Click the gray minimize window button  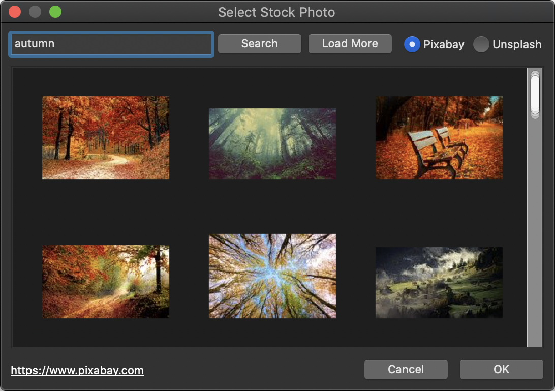pyautogui.click(x=35, y=12)
